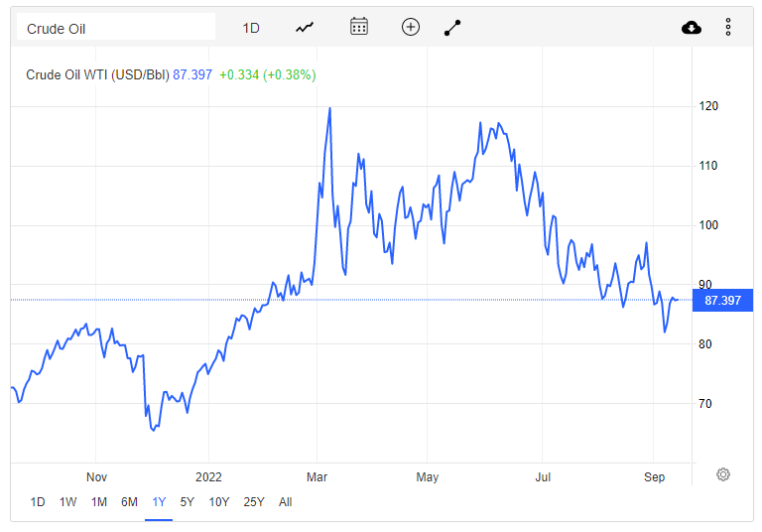Click the Sep x-axis label
The image size is (762, 532).
tap(654, 477)
